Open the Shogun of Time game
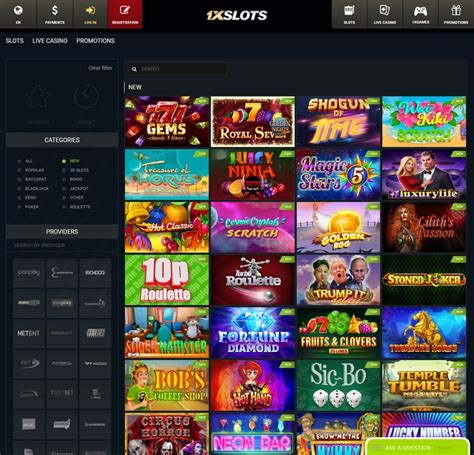474x455 pixels. tap(338, 122)
